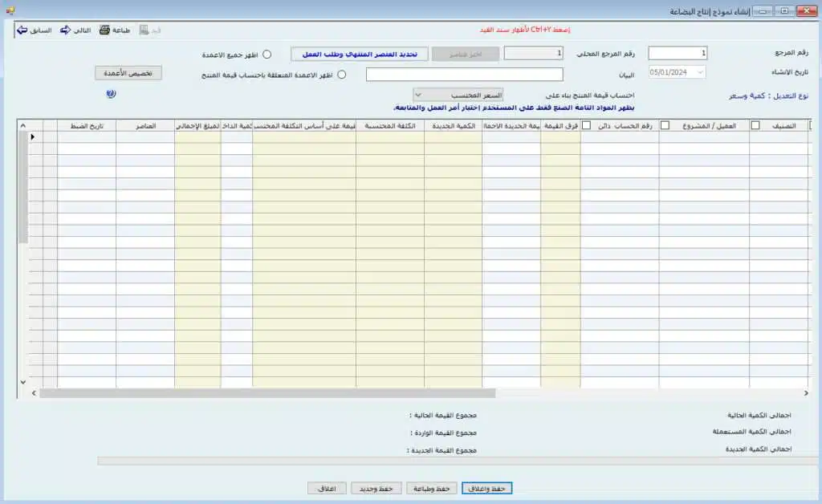The width and height of the screenshot is (822, 504).
Task: Click the finished item and work order button
Action: pyautogui.click(x=358, y=54)
